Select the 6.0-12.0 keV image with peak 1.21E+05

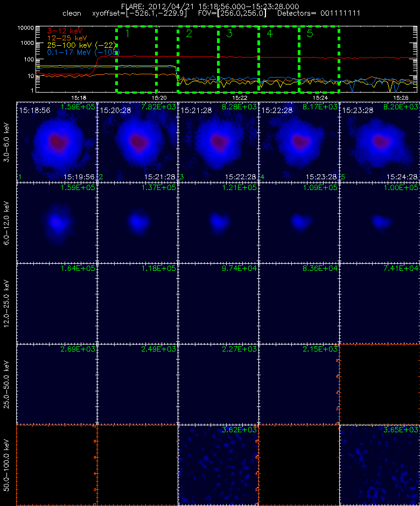coord(218,222)
